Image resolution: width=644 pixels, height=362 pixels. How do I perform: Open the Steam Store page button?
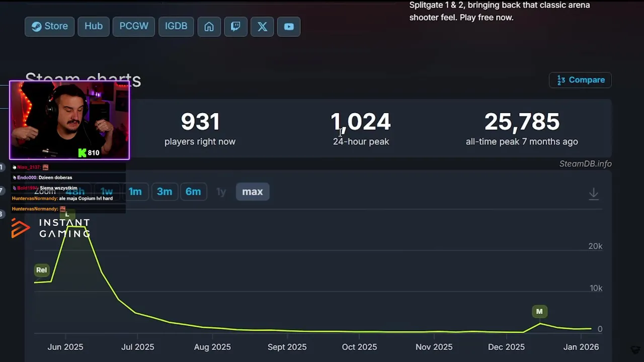(x=50, y=27)
